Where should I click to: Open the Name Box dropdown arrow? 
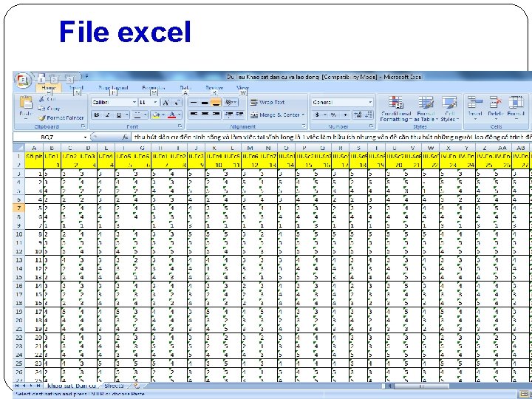click(85, 137)
